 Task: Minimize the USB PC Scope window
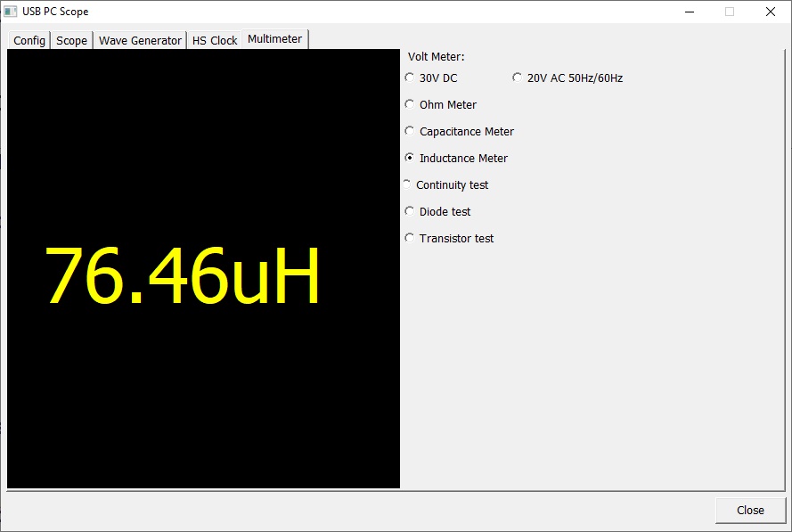pos(690,12)
